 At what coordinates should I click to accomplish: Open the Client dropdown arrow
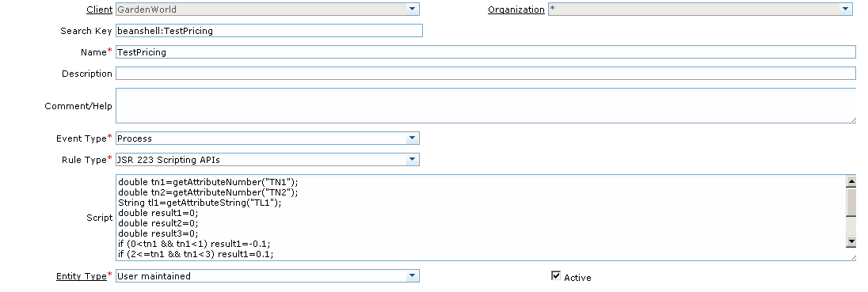click(x=412, y=9)
